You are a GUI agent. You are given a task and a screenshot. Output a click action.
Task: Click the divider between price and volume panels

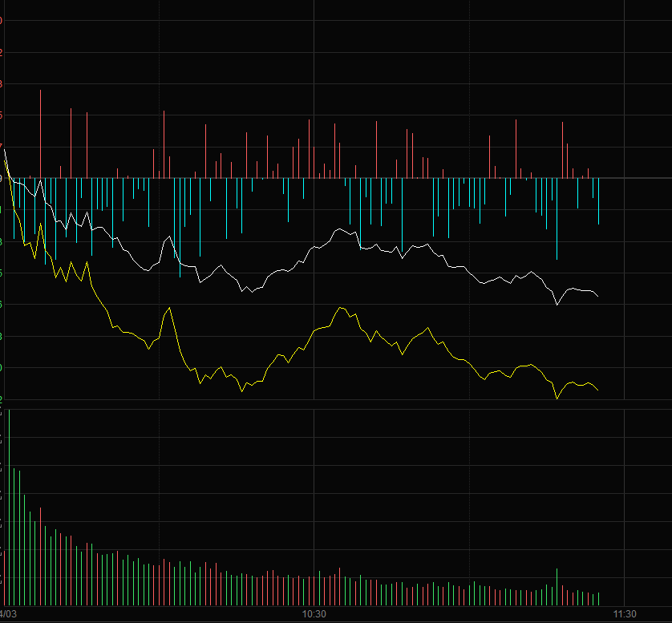point(336,404)
